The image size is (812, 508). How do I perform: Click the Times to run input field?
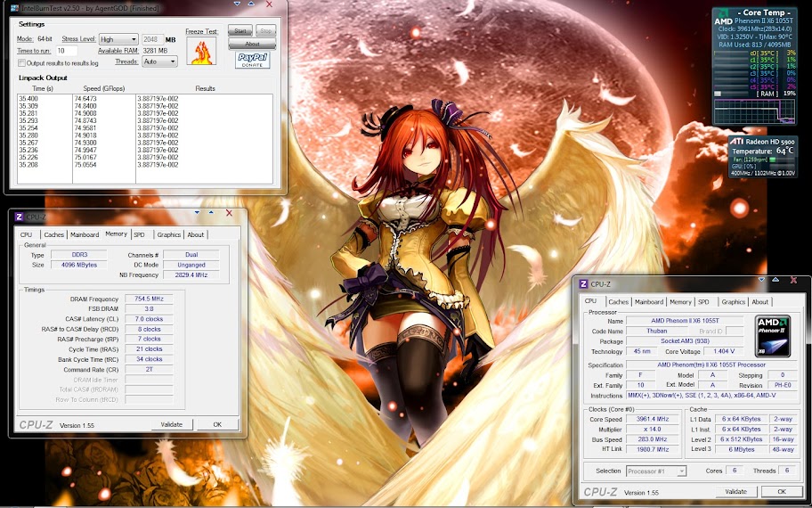(66, 51)
